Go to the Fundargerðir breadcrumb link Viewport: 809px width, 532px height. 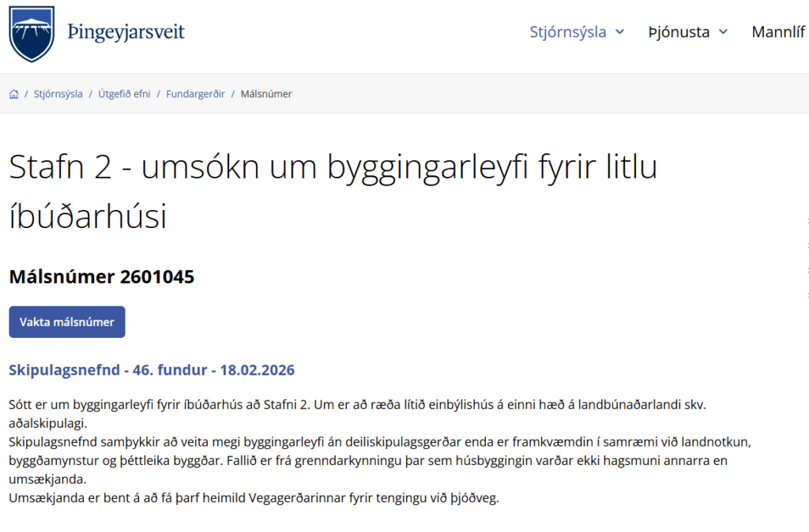click(x=195, y=94)
